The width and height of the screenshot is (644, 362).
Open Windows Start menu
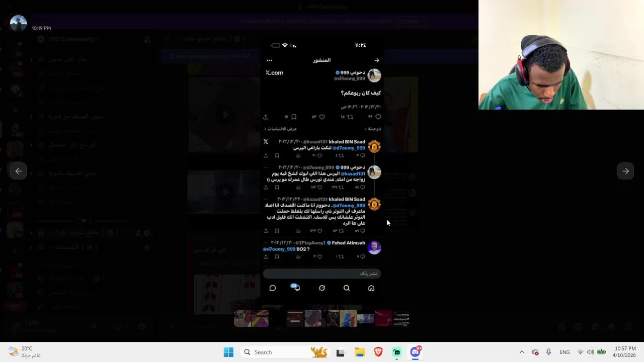tap(228, 352)
